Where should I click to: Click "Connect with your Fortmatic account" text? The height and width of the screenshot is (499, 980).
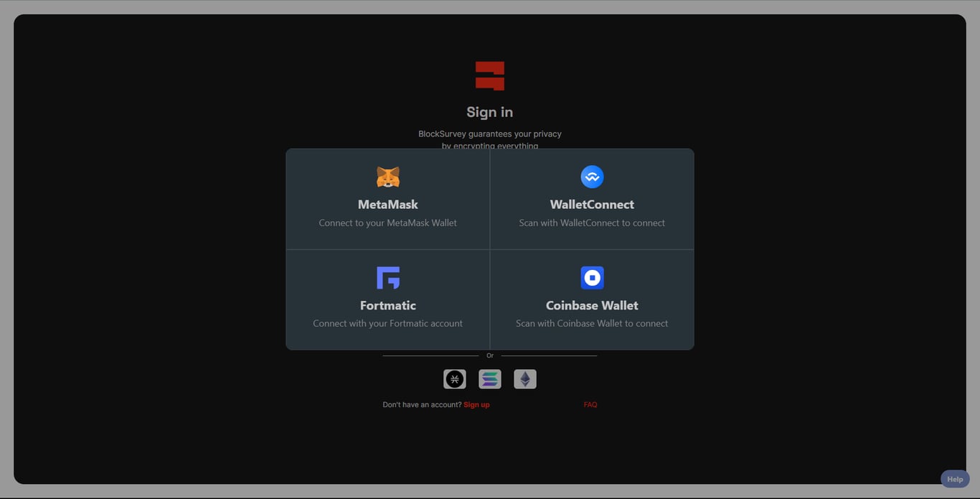(x=388, y=323)
